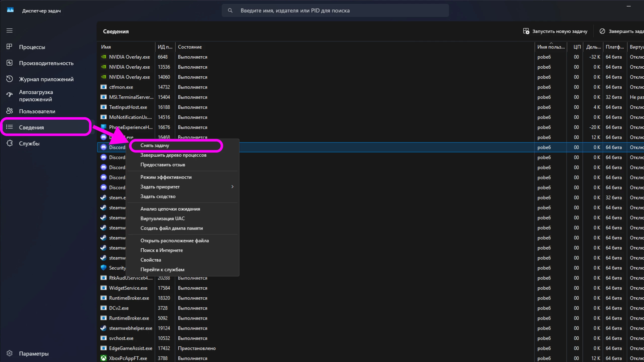Click the hamburger navigation menu icon

click(x=10, y=31)
